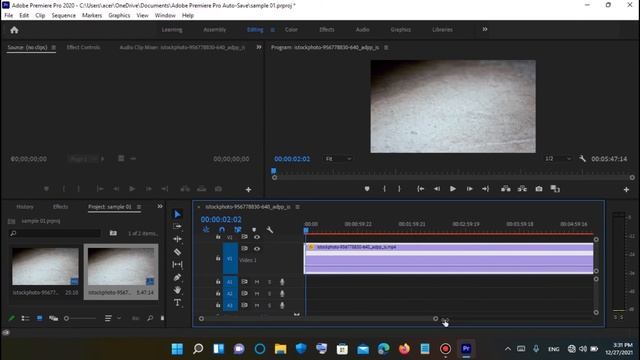Image resolution: width=640 pixels, height=360 pixels.
Task: Go to In point in Program monitor
Action: click(x=420, y=189)
